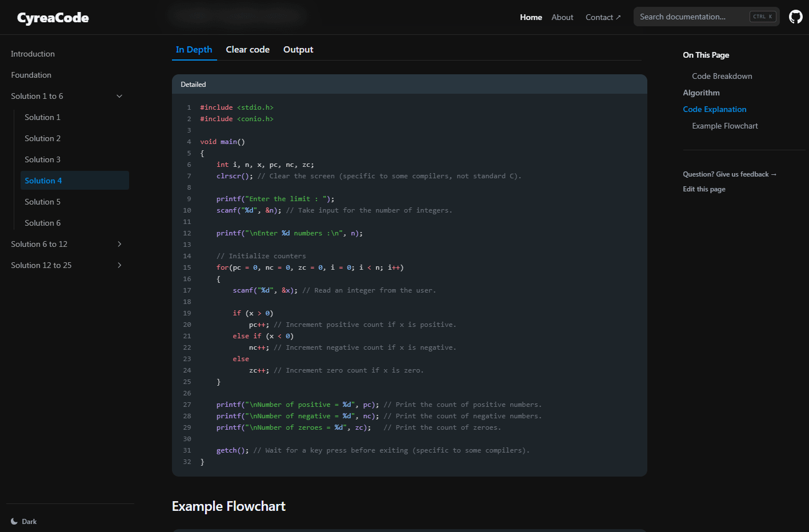Click Question? Give us feedback link

730,174
